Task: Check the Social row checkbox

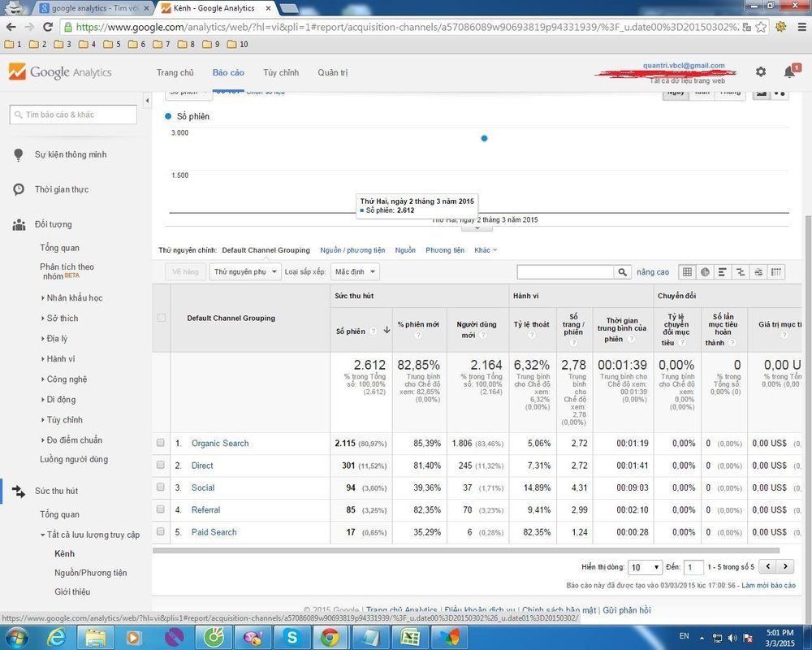Action: pyautogui.click(x=161, y=487)
